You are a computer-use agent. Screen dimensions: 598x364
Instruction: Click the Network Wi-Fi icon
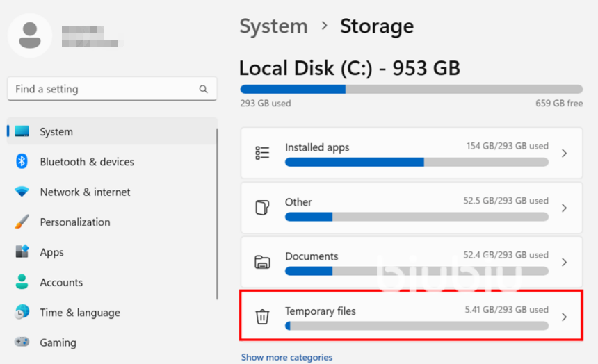click(x=22, y=192)
